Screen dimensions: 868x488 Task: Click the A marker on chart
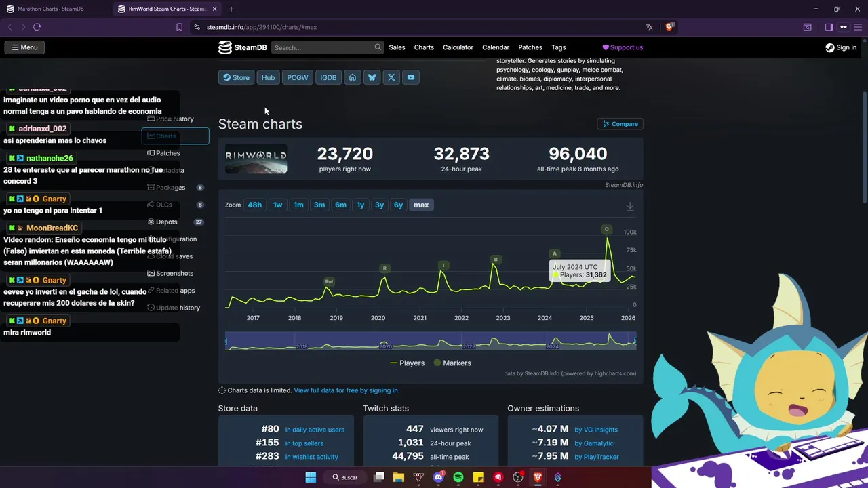(554, 253)
